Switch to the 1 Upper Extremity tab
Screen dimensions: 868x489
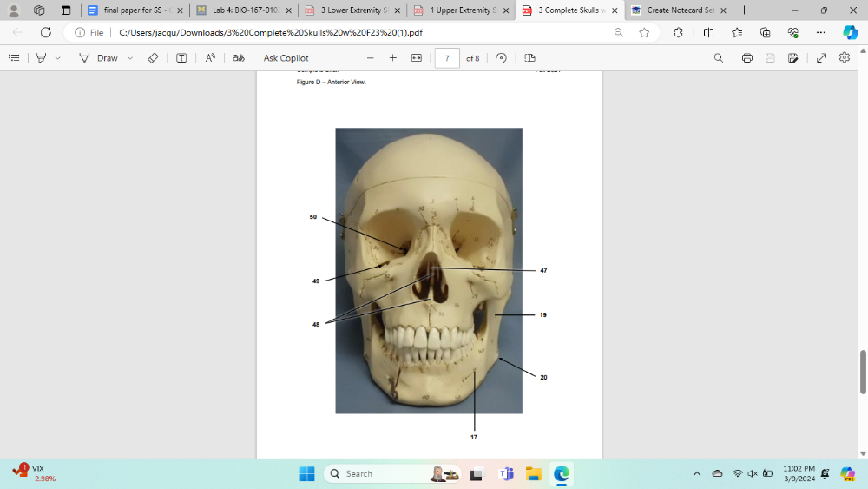[459, 10]
